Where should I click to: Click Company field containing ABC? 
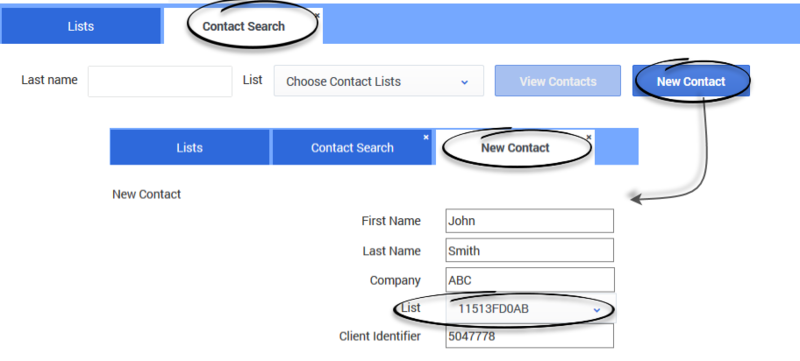pyautogui.click(x=530, y=280)
